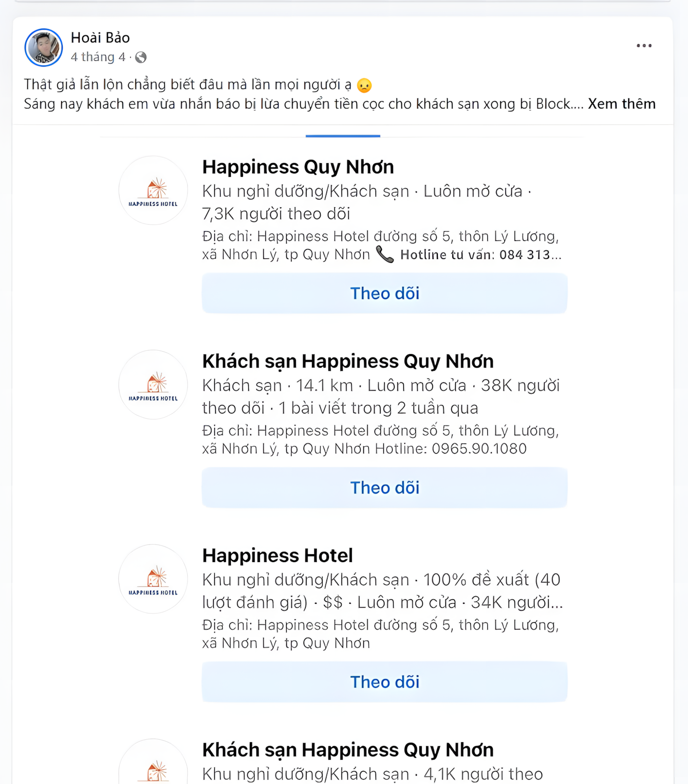This screenshot has width=688, height=784.
Task: Select the highlighted blue tab indicator
Action: click(x=343, y=136)
